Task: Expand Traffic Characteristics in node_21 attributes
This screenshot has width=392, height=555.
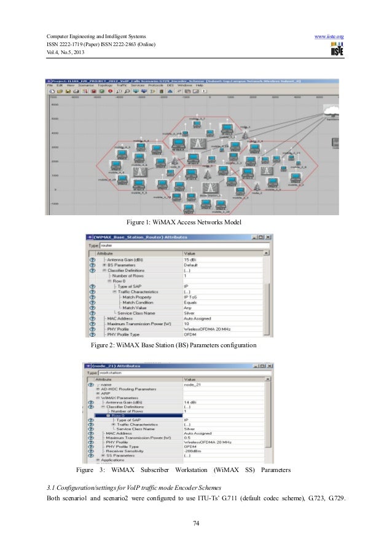Action: 114,424
